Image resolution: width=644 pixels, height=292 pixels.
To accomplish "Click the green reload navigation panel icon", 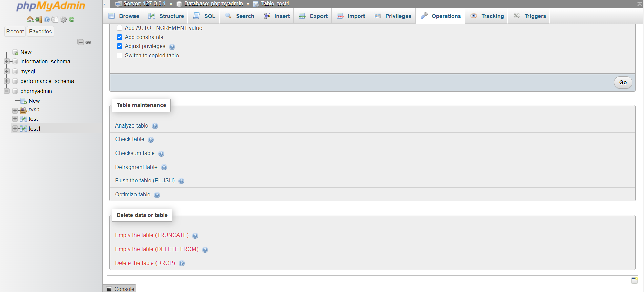I will (x=71, y=20).
